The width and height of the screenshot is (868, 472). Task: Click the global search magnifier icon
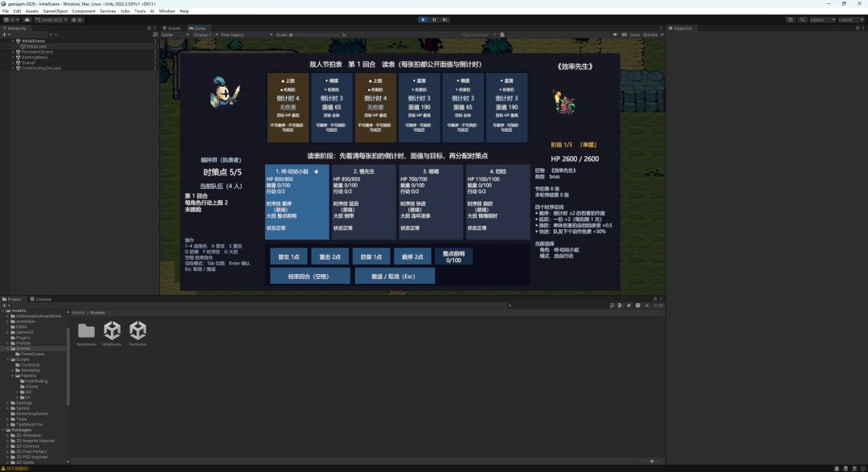tap(802, 19)
